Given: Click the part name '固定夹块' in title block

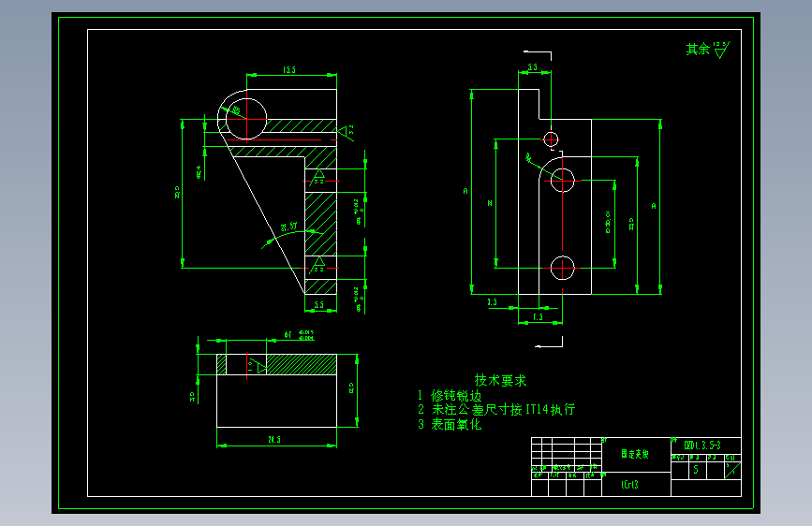Looking at the screenshot, I should click(x=635, y=454).
